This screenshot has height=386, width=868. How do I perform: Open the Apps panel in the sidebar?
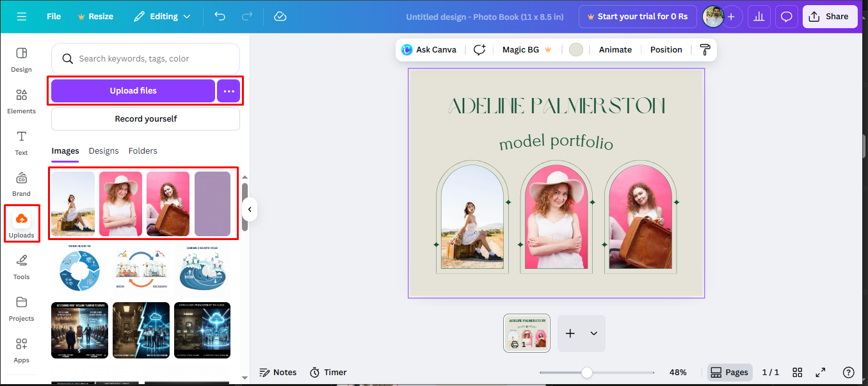tap(21, 350)
